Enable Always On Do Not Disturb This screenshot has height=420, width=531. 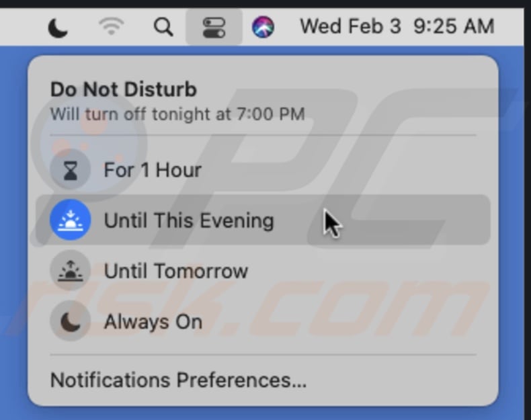(263, 321)
